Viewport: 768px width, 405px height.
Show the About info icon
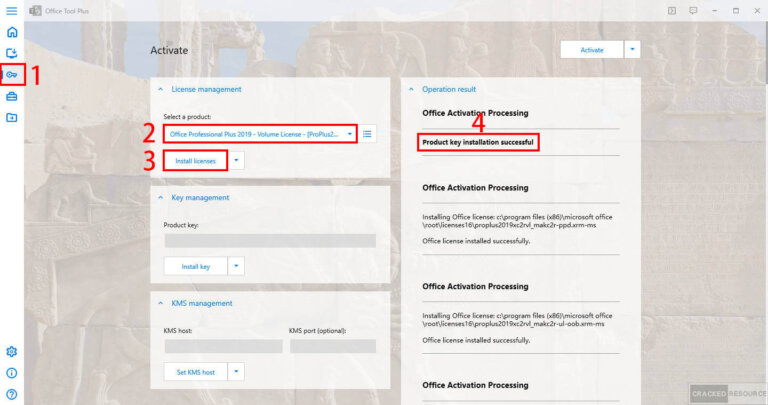pyautogui.click(x=11, y=373)
